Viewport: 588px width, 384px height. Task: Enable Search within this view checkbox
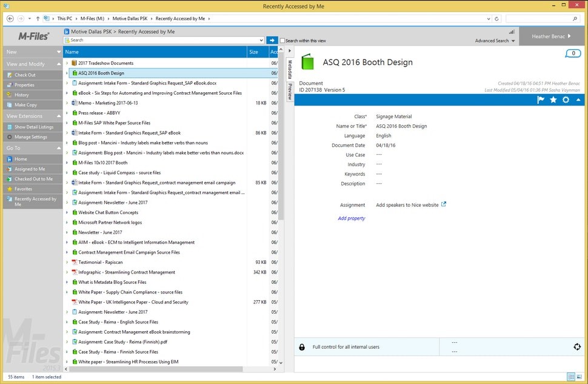[x=282, y=41]
